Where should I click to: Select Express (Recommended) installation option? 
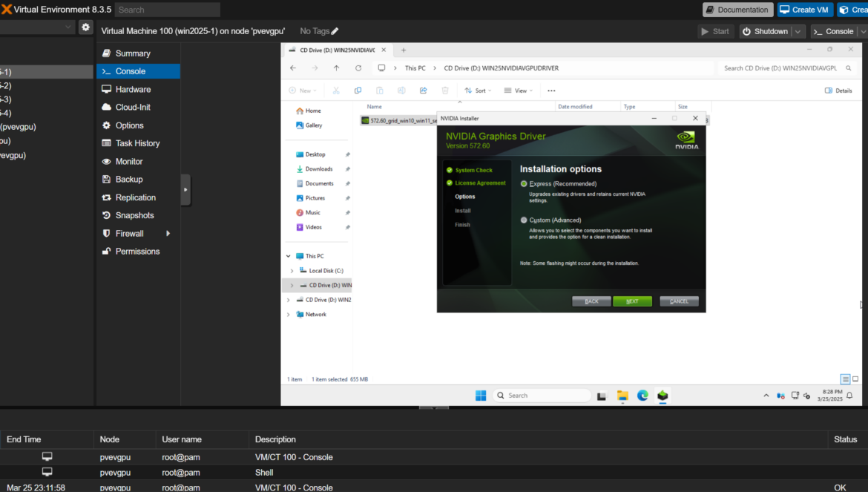[524, 184]
